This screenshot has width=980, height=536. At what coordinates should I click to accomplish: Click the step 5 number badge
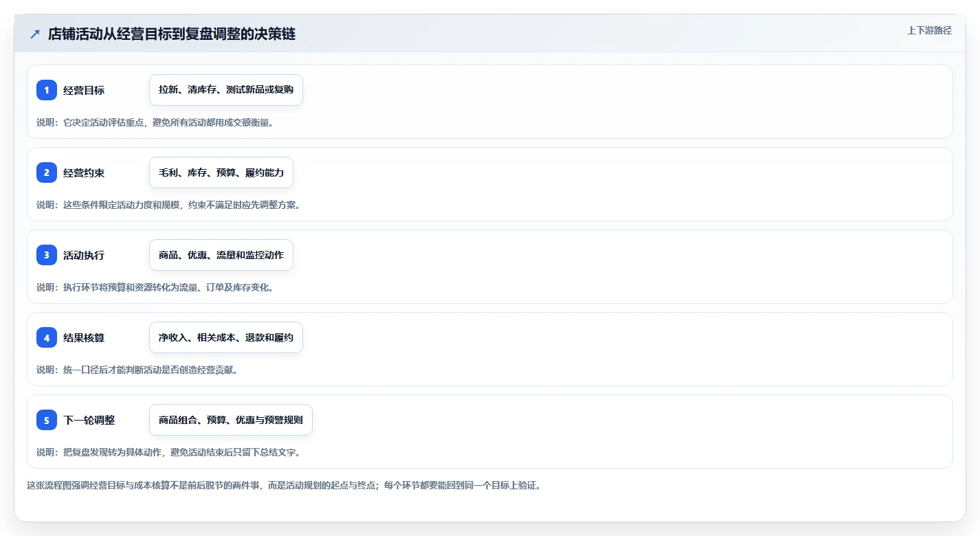47,420
